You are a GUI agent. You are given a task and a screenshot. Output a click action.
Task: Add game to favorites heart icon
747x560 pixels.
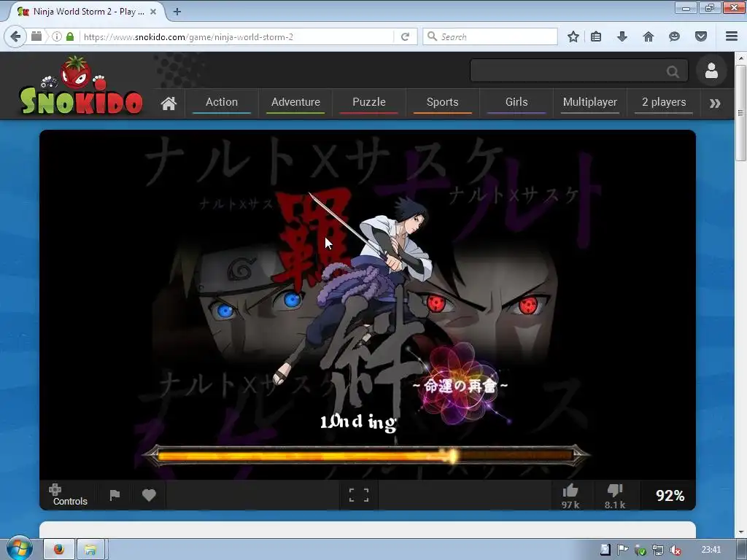click(149, 495)
